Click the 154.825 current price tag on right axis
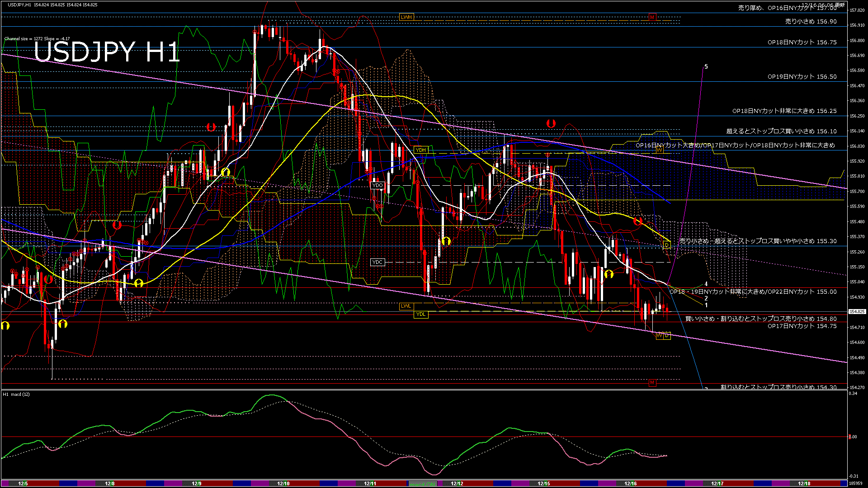 click(859, 311)
